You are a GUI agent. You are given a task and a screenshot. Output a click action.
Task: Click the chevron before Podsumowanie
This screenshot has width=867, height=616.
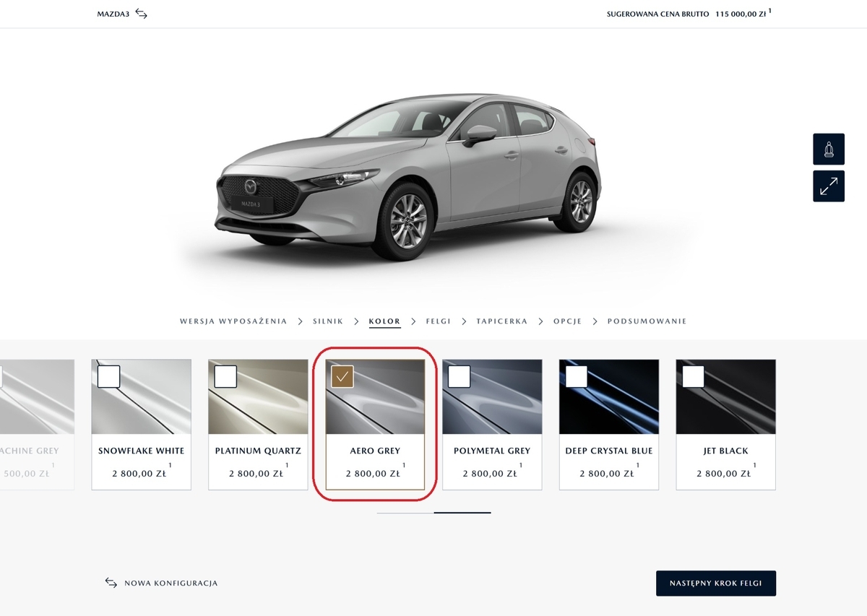tap(595, 321)
